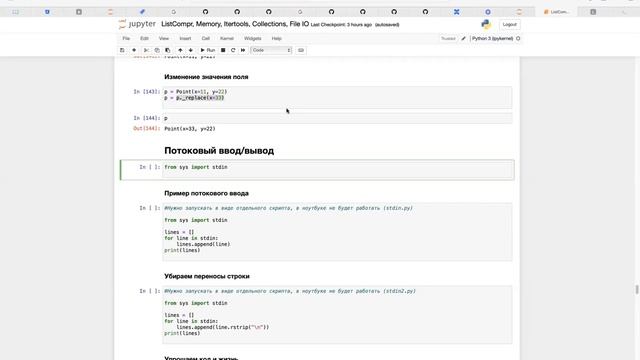
Task: Copy selected cells with the toolbar icon
Action: pyautogui.click(x=157, y=50)
